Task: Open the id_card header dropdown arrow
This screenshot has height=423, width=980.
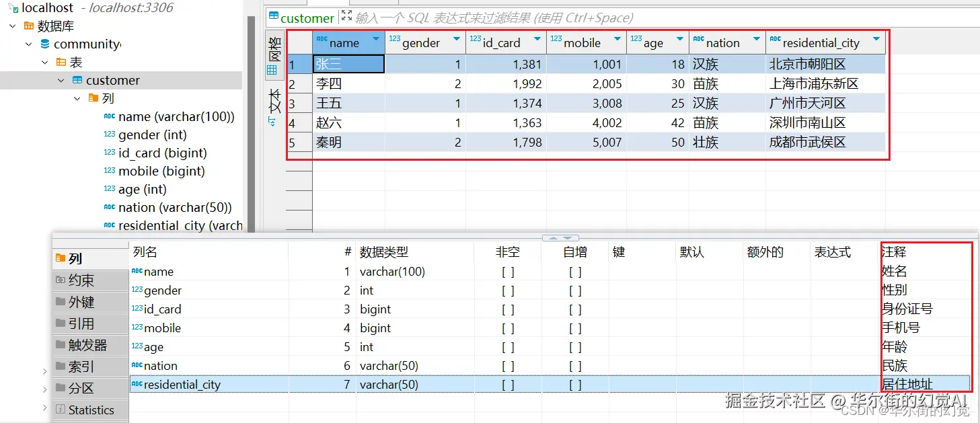Action: 537,40
